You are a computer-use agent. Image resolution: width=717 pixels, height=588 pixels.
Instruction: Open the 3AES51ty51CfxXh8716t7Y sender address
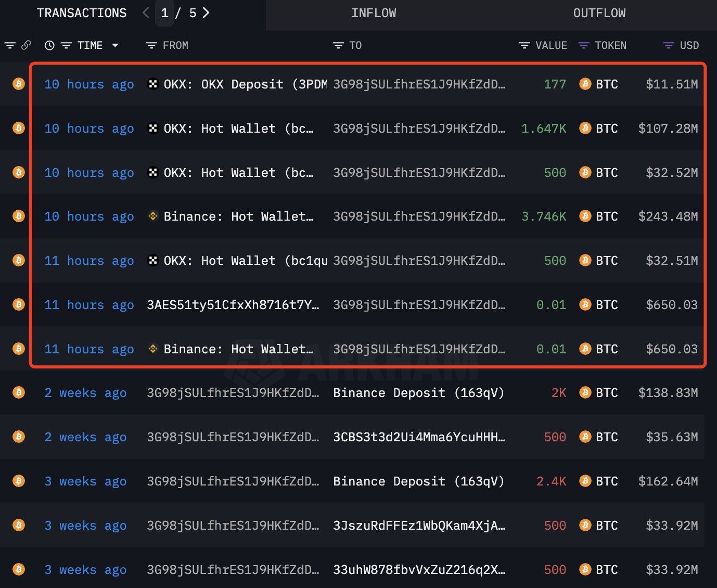pos(233,305)
